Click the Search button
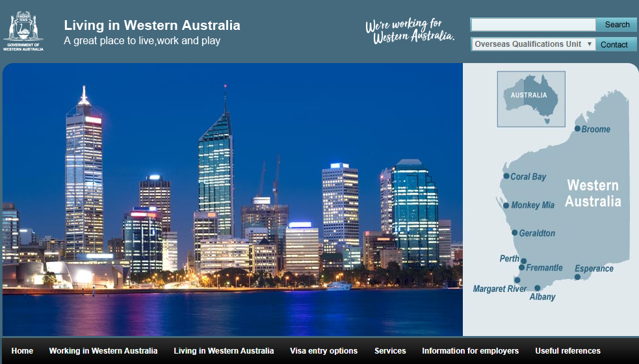The height and width of the screenshot is (364, 639). [617, 25]
